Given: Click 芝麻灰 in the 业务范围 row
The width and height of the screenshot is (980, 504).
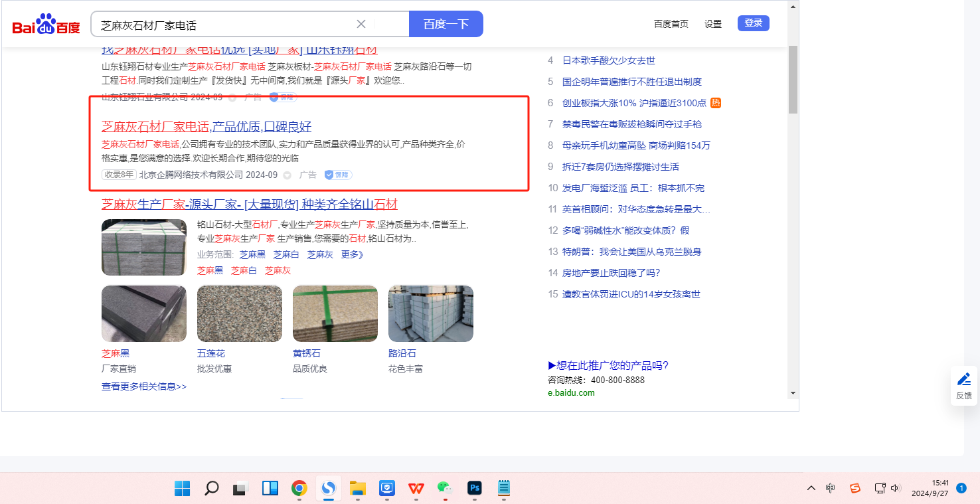Looking at the screenshot, I should click(320, 255).
